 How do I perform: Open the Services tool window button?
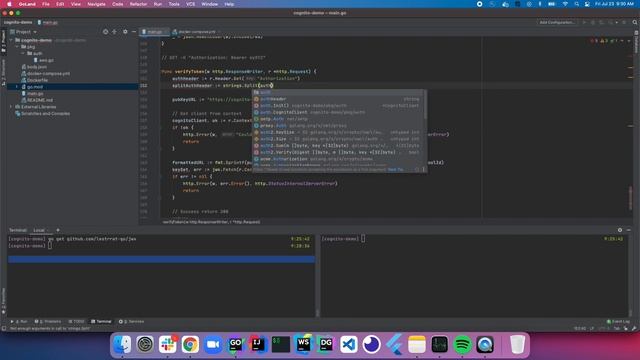tap(131, 322)
